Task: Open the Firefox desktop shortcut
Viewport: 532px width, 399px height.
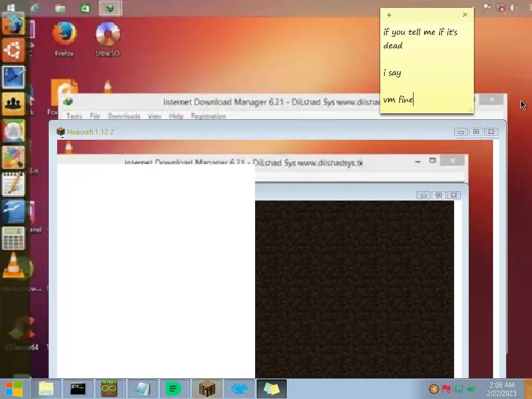Action: pos(64,38)
